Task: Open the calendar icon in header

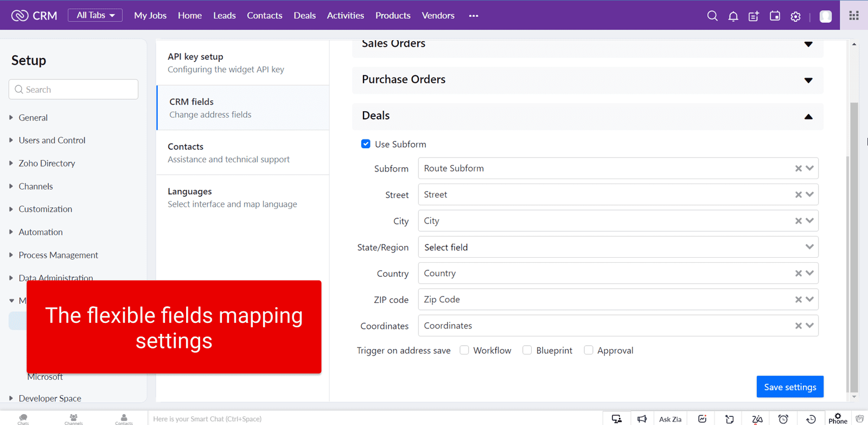Action: 775,16
